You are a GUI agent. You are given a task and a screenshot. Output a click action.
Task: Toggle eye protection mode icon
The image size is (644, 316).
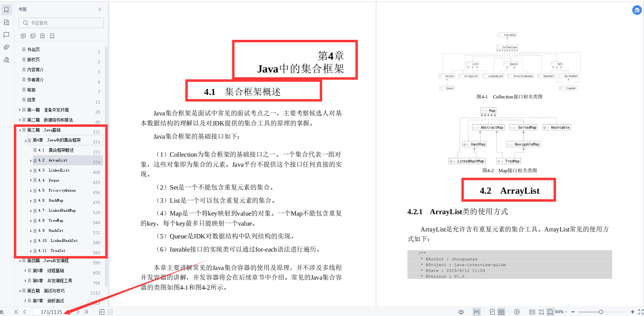point(461,312)
